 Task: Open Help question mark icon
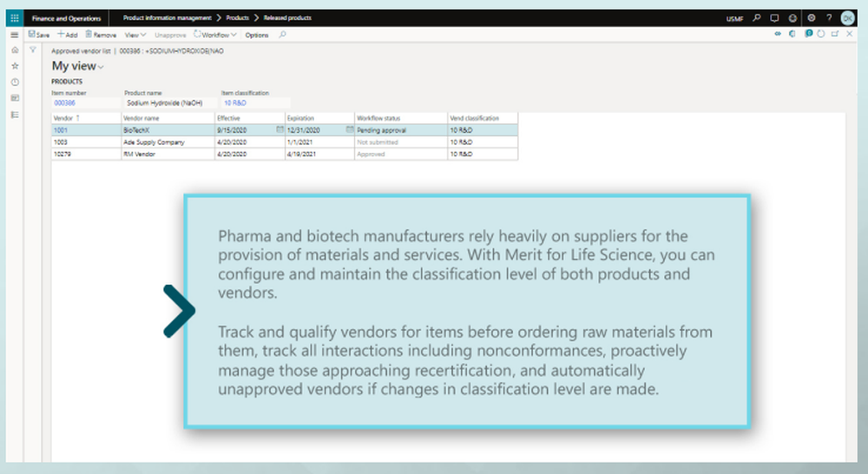click(829, 17)
